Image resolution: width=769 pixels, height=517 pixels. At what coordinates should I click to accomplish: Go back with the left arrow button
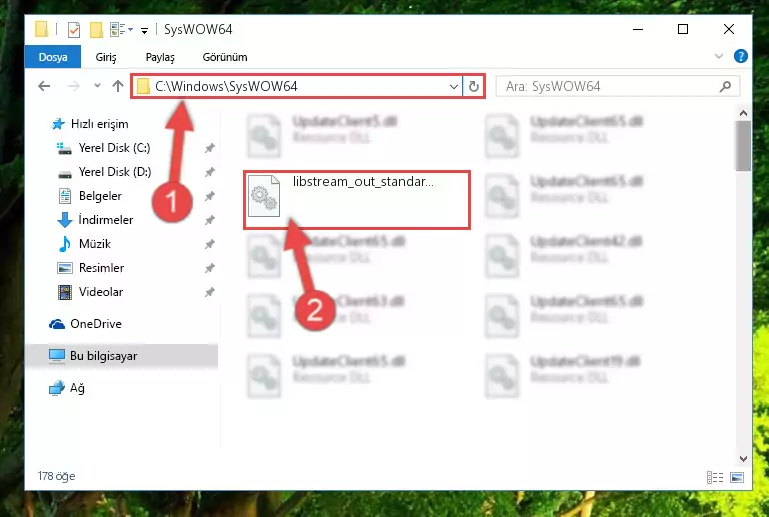[44, 86]
